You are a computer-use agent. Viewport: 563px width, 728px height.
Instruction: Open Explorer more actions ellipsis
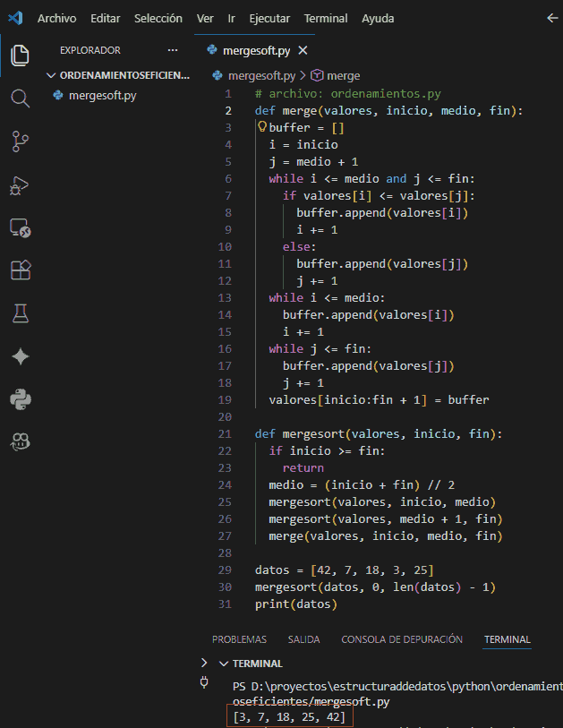click(x=173, y=50)
